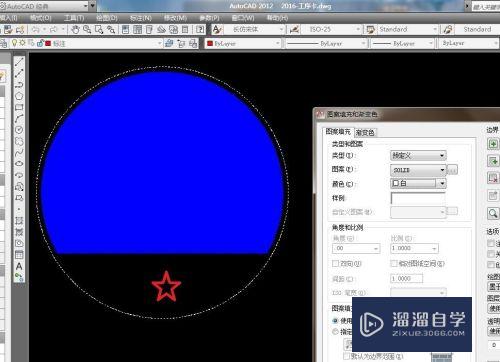Click the pattern browse ellipsis button
This screenshot has width=500, height=362.
coord(452,170)
